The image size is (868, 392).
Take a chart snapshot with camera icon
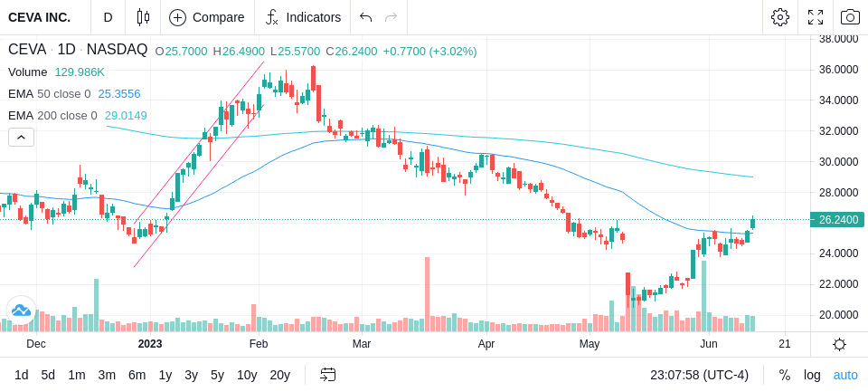click(x=850, y=17)
